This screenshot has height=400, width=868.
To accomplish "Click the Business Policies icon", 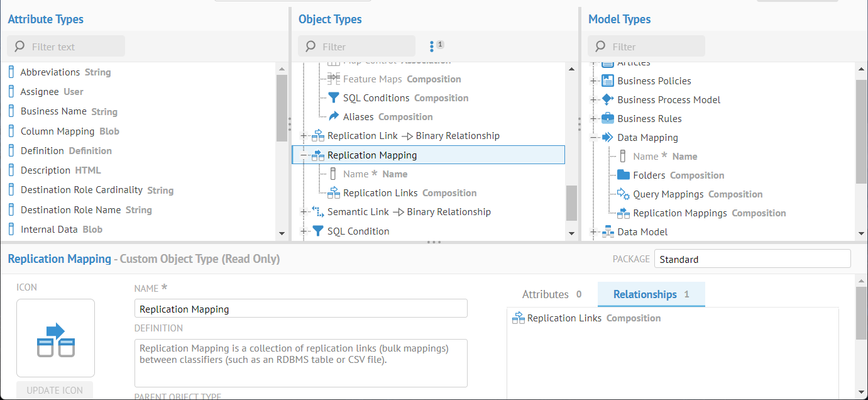I will point(608,81).
